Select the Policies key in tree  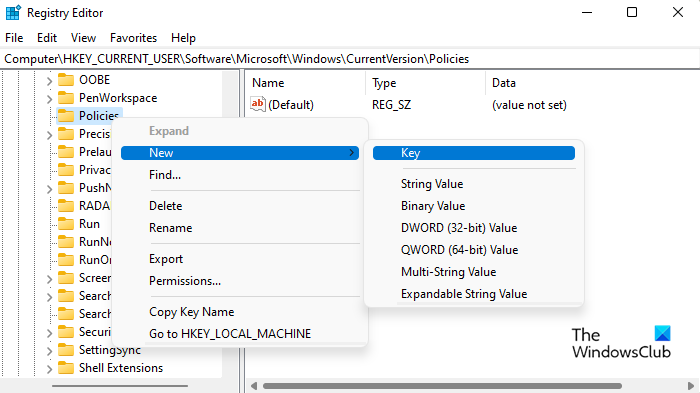pyautogui.click(x=99, y=116)
